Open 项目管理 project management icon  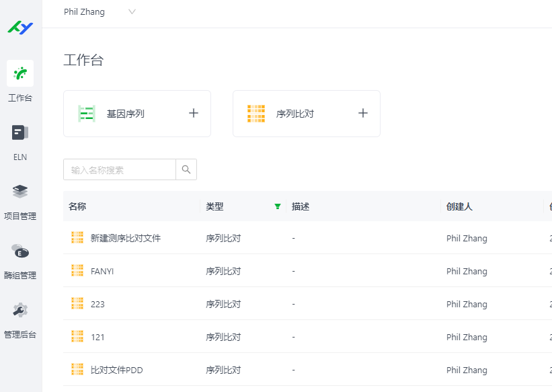[20, 192]
